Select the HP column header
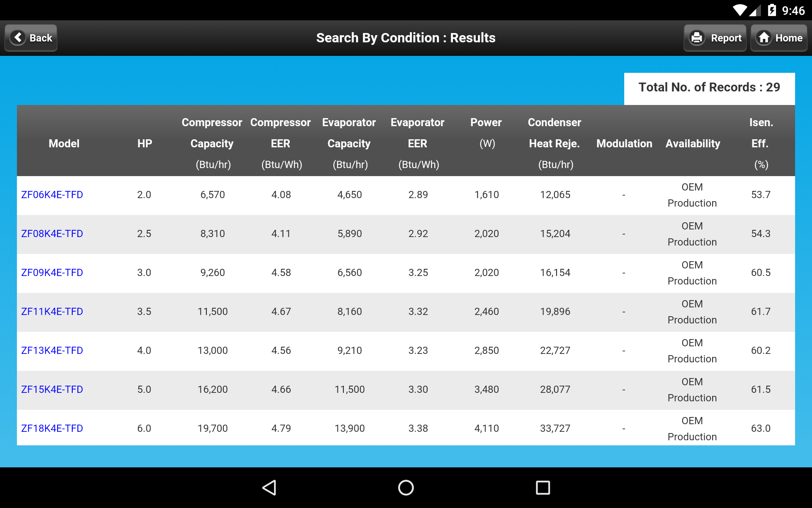The height and width of the screenshot is (508, 812). point(145,144)
